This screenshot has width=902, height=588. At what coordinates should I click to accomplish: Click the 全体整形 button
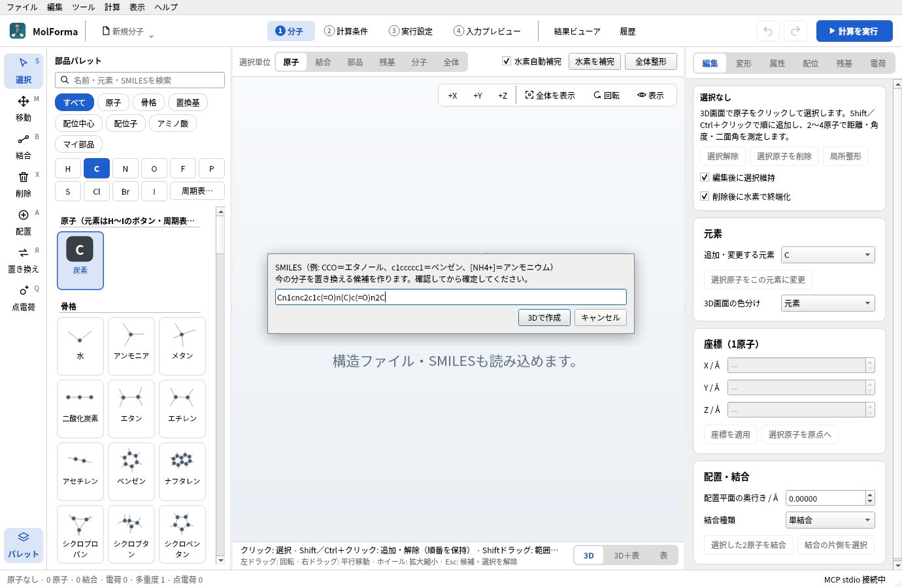tap(651, 61)
